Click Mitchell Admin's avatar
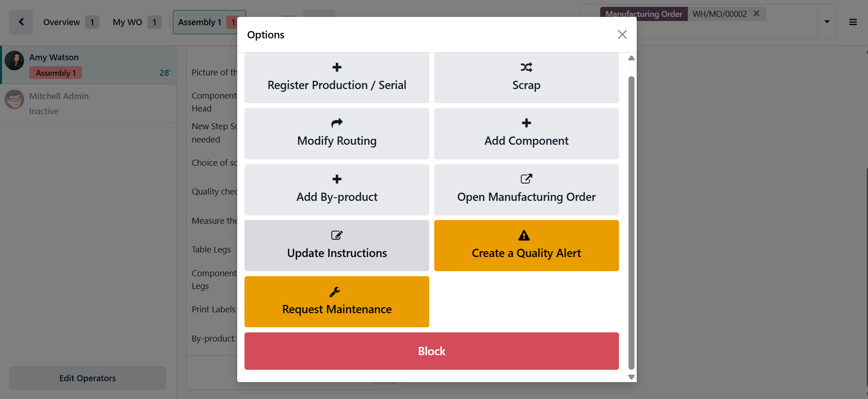The image size is (868, 399). pos(15,99)
